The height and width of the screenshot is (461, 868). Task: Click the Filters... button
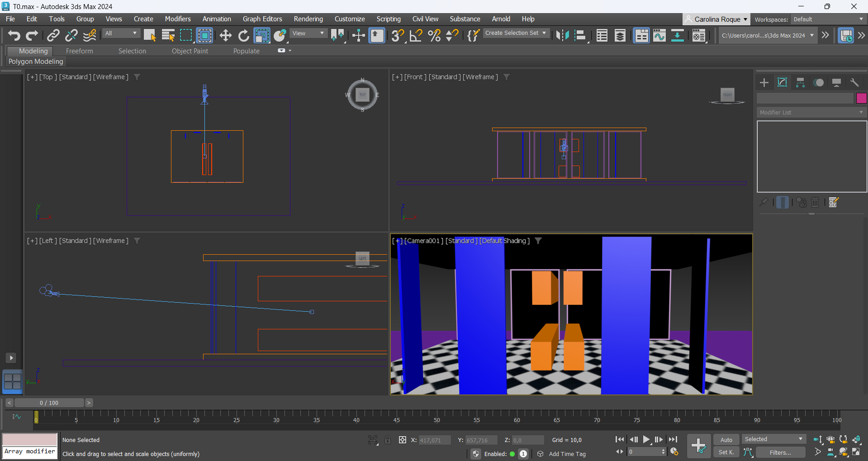780,452
